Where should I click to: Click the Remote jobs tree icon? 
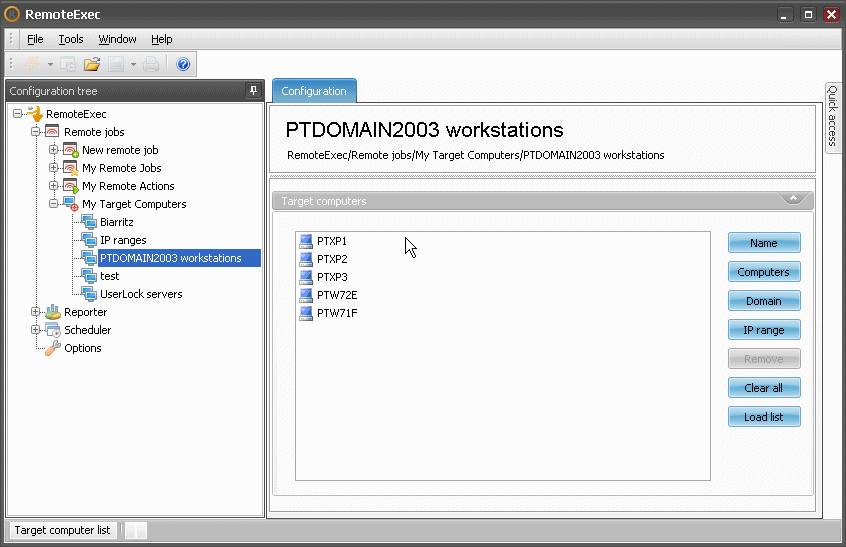[x=52, y=131]
